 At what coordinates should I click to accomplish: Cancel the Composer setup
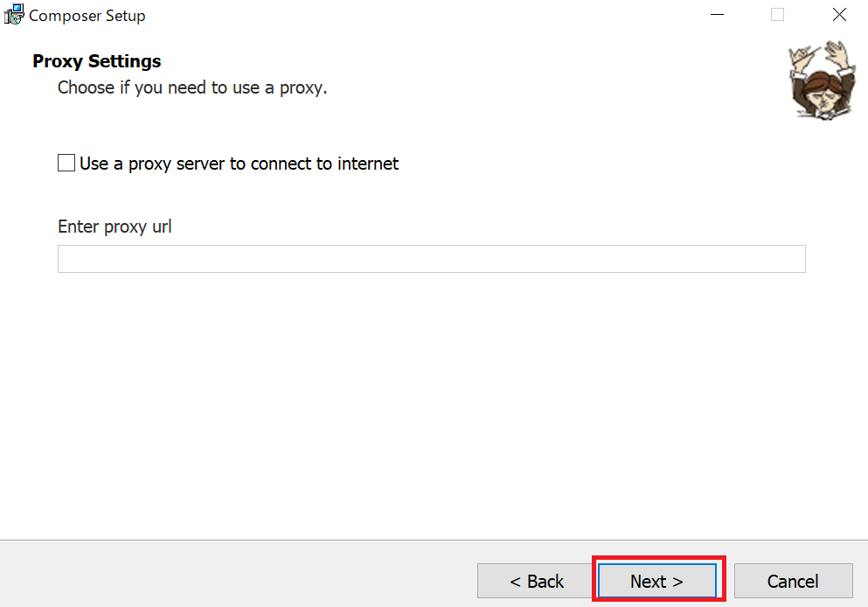[793, 581]
